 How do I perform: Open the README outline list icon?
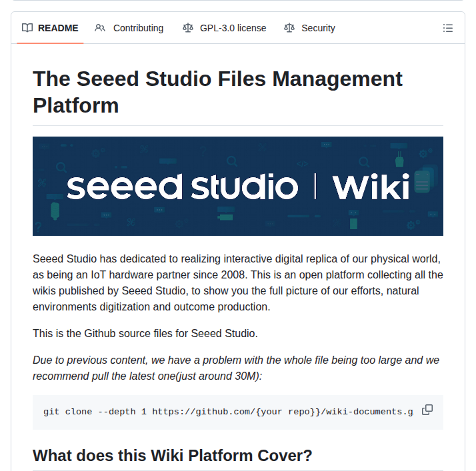coord(448,28)
